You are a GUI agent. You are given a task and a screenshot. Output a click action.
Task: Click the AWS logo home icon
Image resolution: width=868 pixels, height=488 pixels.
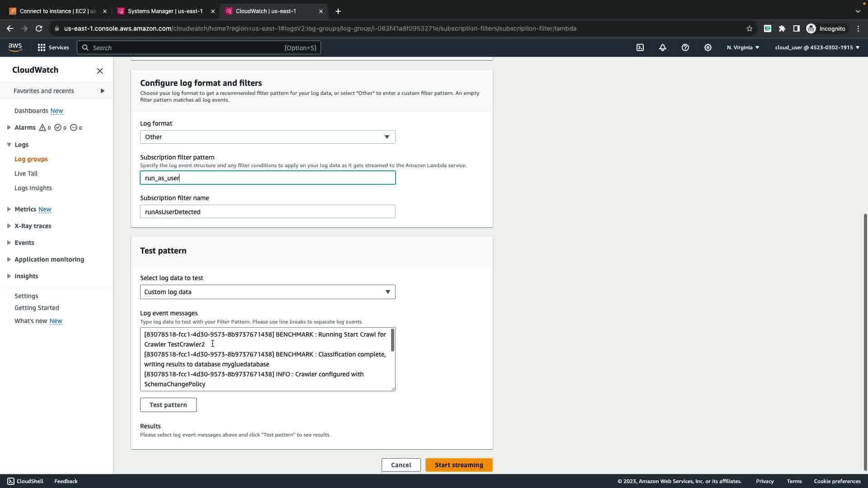tap(15, 47)
